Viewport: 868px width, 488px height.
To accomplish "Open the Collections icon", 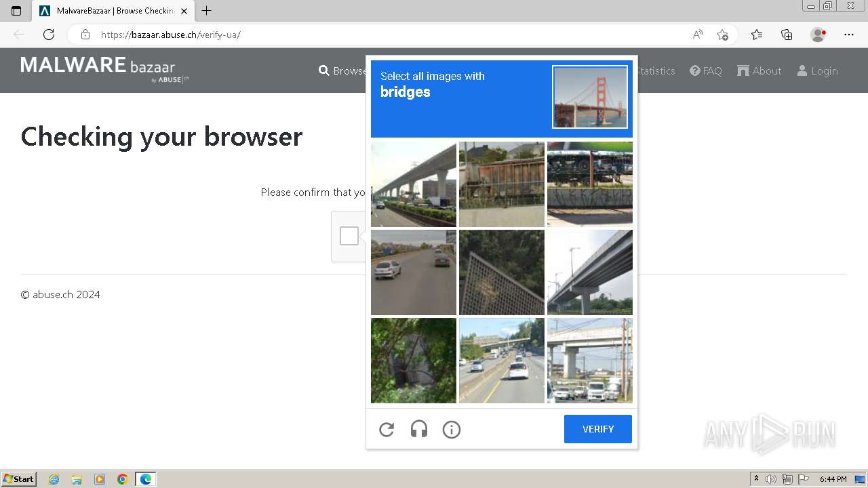I will tap(787, 35).
